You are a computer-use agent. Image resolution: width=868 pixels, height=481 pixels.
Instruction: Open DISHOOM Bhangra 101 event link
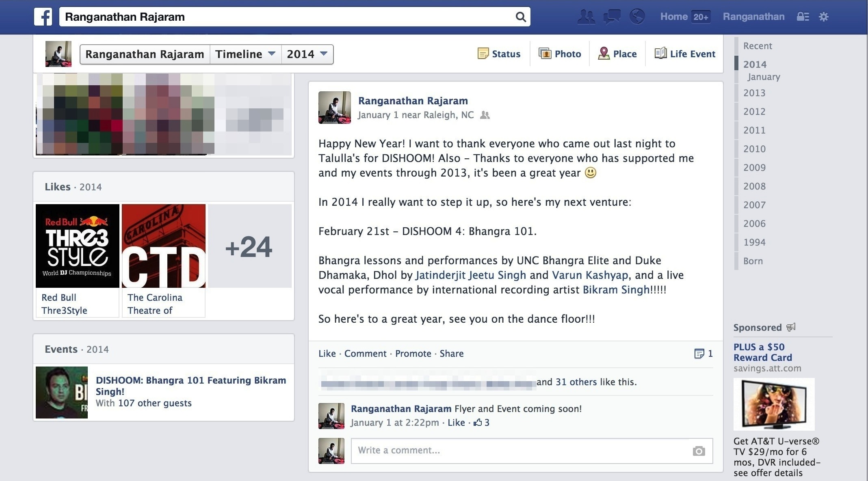pyautogui.click(x=191, y=386)
